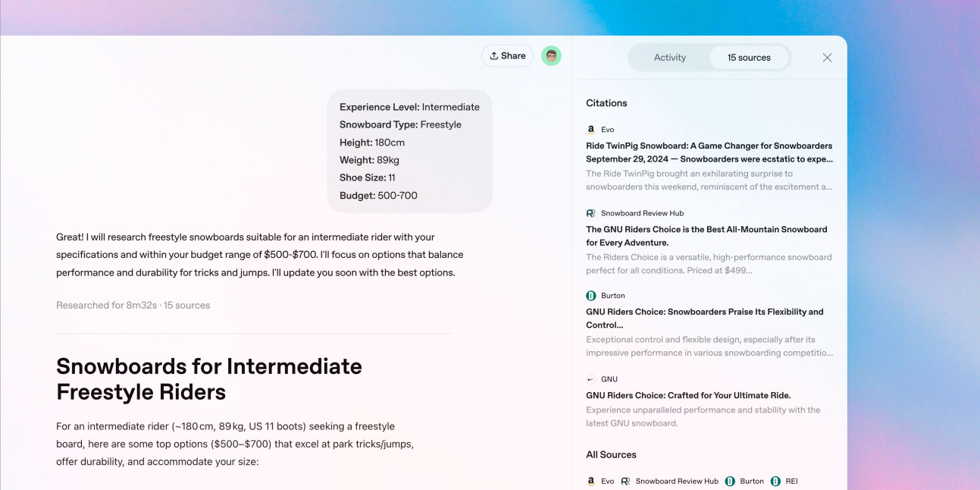The image size is (980, 490).
Task: Click the Snowboard Review Hub citation icon
Action: pos(591,213)
